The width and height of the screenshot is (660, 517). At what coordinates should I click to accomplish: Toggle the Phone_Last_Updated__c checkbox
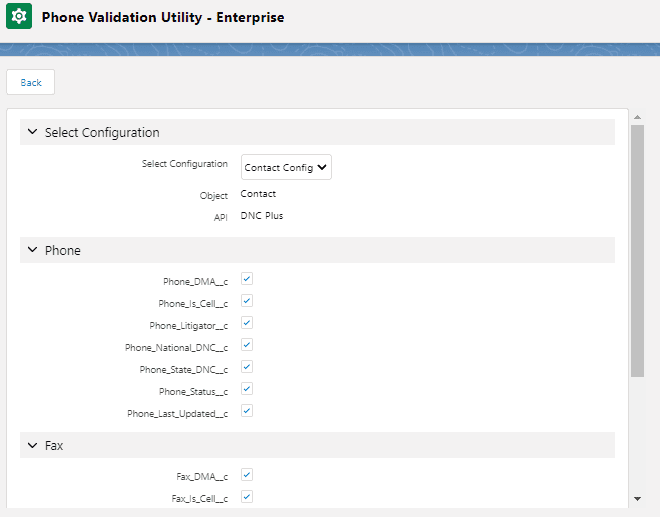(247, 411)
